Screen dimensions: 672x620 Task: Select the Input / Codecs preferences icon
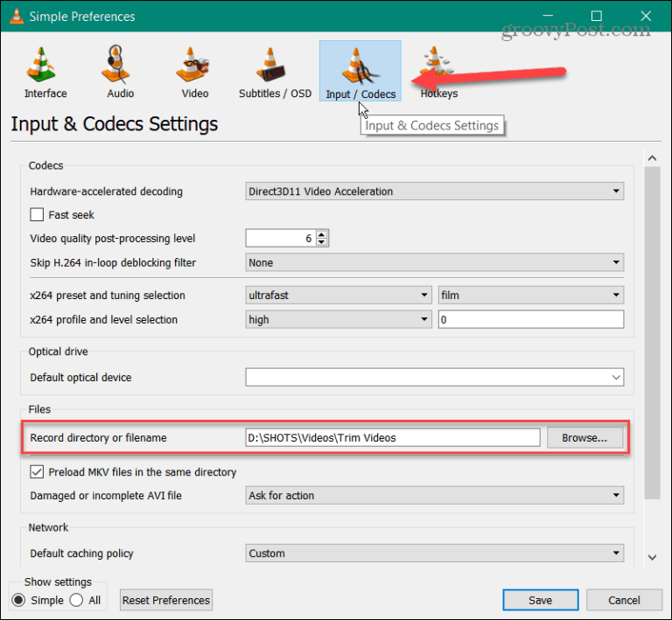360,71
